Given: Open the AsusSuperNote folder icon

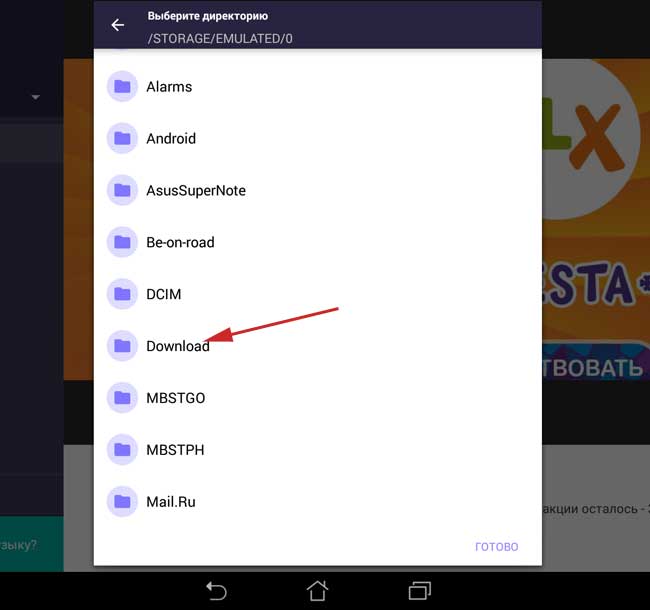Looking at the screenshot, I should (122, 190).
